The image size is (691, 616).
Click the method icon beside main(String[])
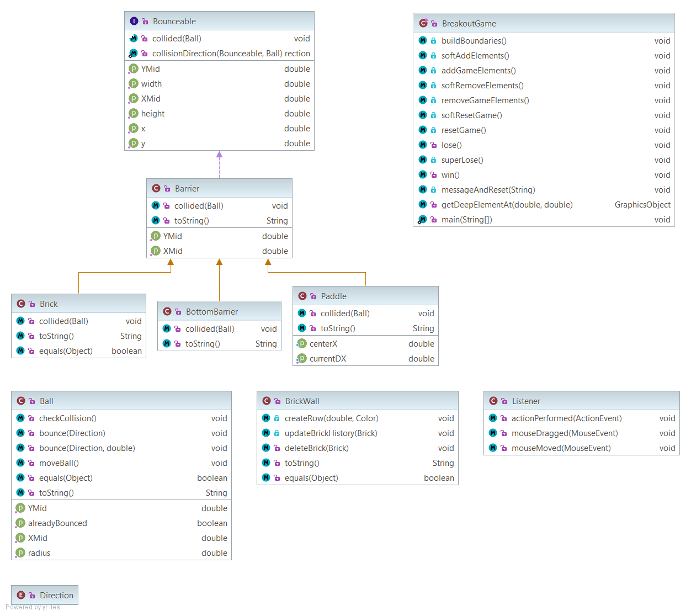423,220
